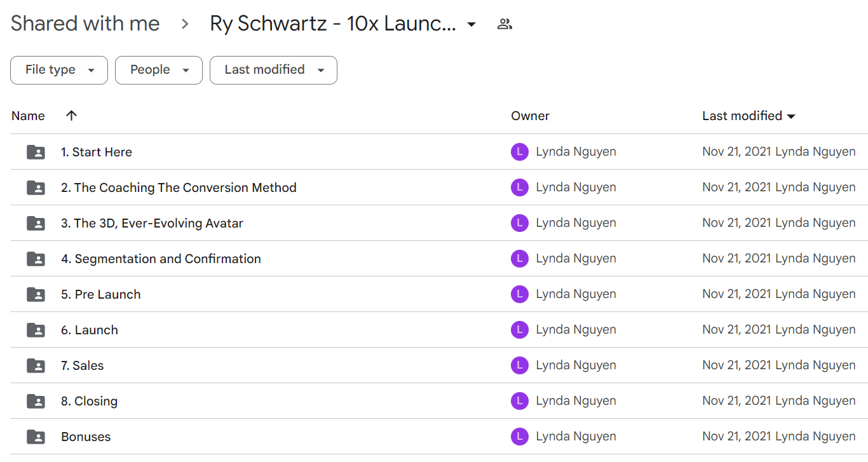Open the 7. Sales folder

83,365
